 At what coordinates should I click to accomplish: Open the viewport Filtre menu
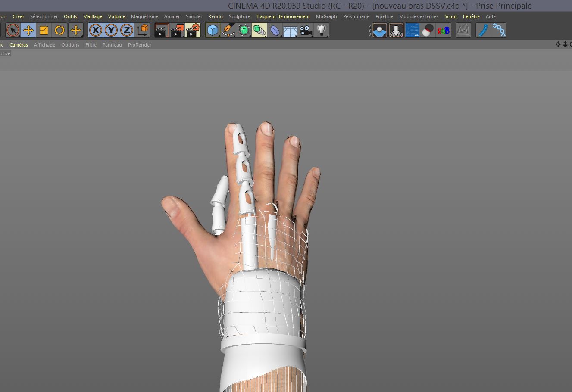pos(91,45)
